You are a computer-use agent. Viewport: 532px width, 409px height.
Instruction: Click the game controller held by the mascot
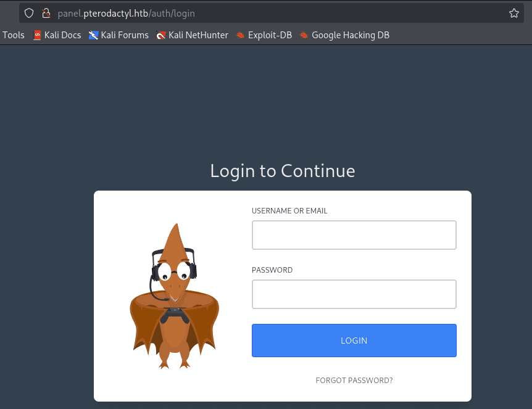click(174, 316)
